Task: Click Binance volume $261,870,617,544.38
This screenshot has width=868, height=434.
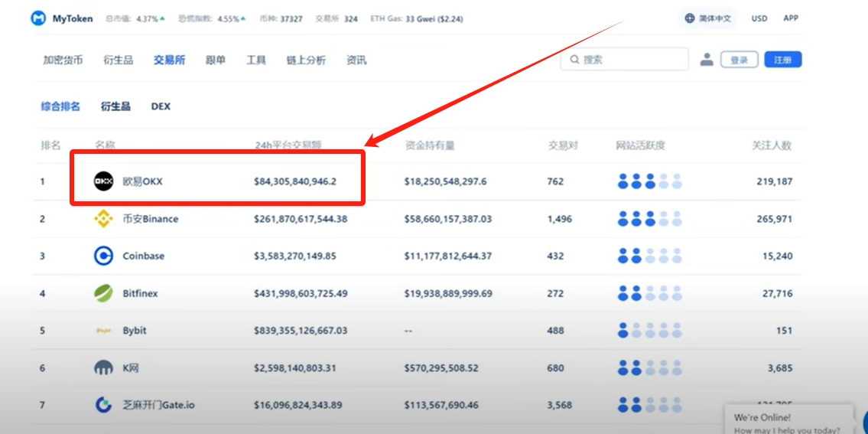Action: pyautogui.click(x=301, y=219)
